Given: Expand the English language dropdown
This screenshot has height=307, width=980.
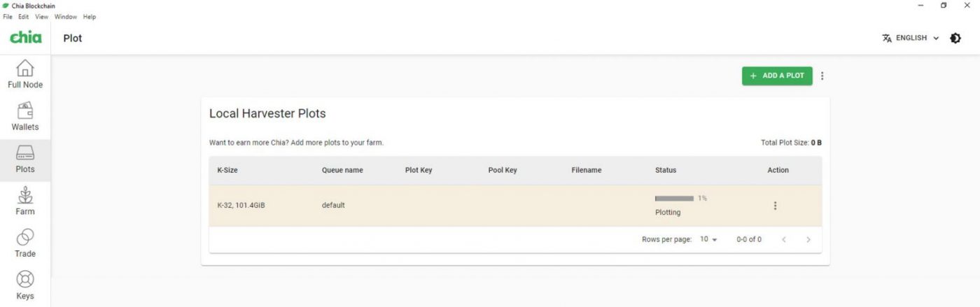Looking at the screenshot, I should coord(911,38).
